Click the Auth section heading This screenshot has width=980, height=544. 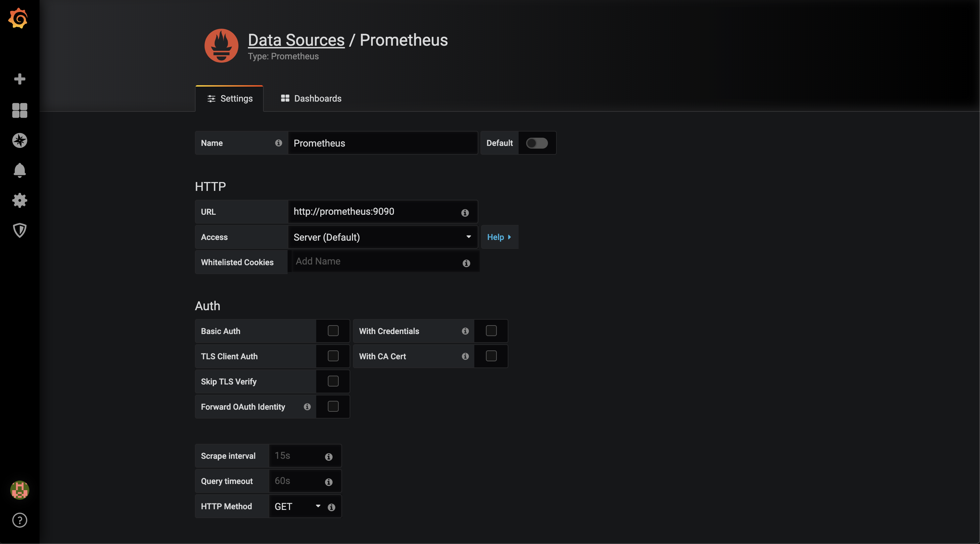pos(207,306)
